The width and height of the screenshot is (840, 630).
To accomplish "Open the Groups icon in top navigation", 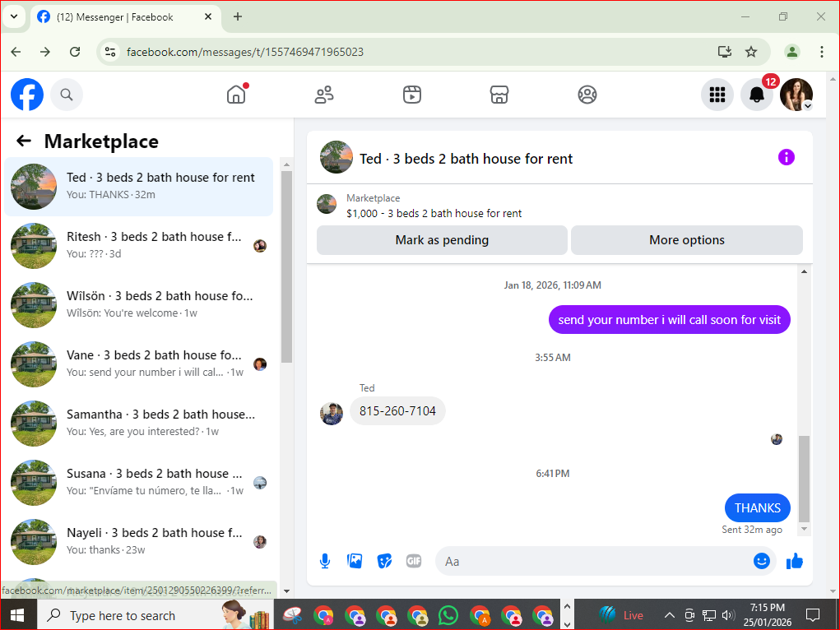I will pyautogui.click(x=587, y=95).
